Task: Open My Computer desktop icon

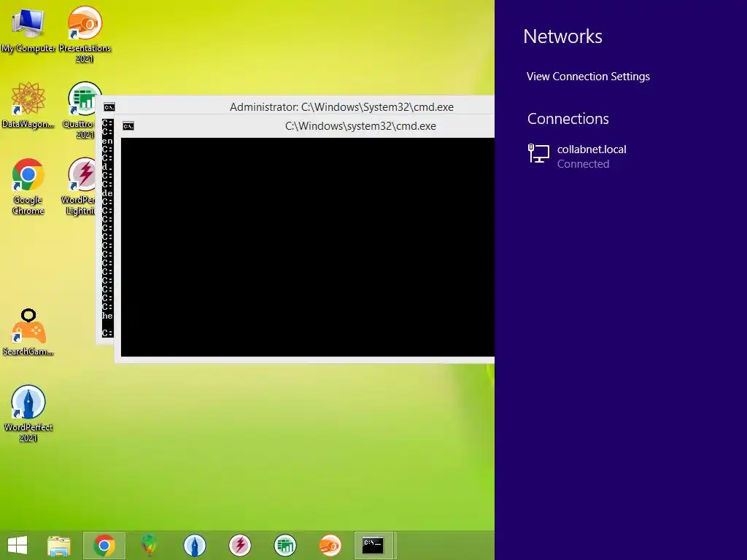Action: click(28, 28)
